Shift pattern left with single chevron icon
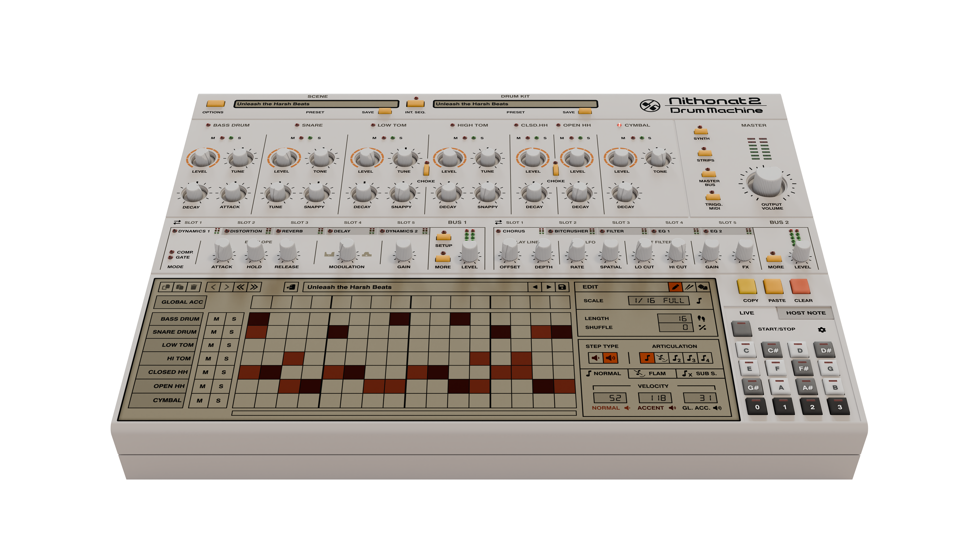 point(213,287)
